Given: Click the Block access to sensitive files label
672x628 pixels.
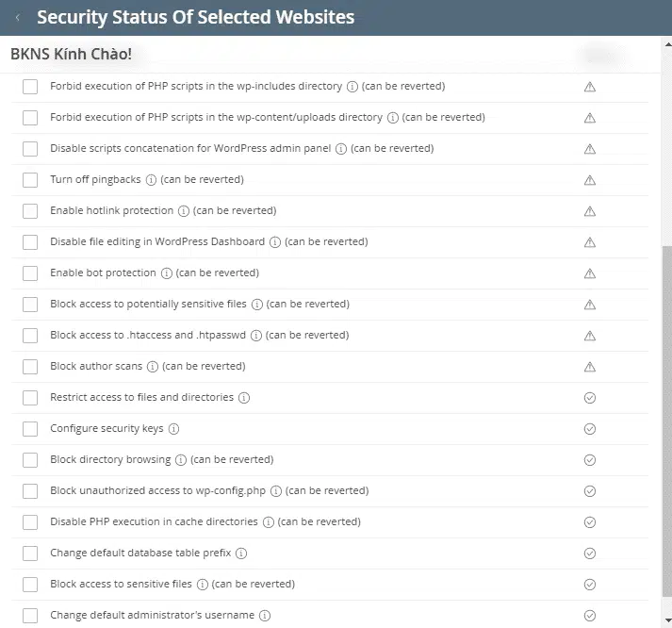Looking at the screenshot, I should 121,585.
